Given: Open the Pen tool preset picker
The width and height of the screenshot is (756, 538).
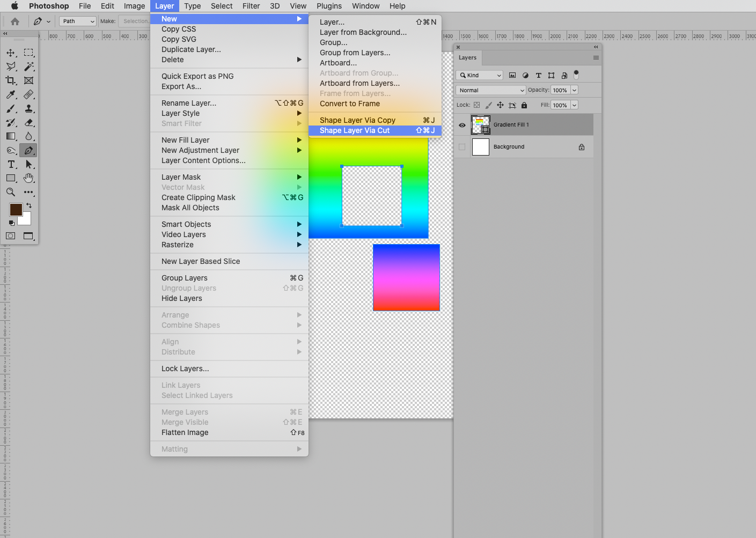Looking at the screenshot, I should 42,21.
